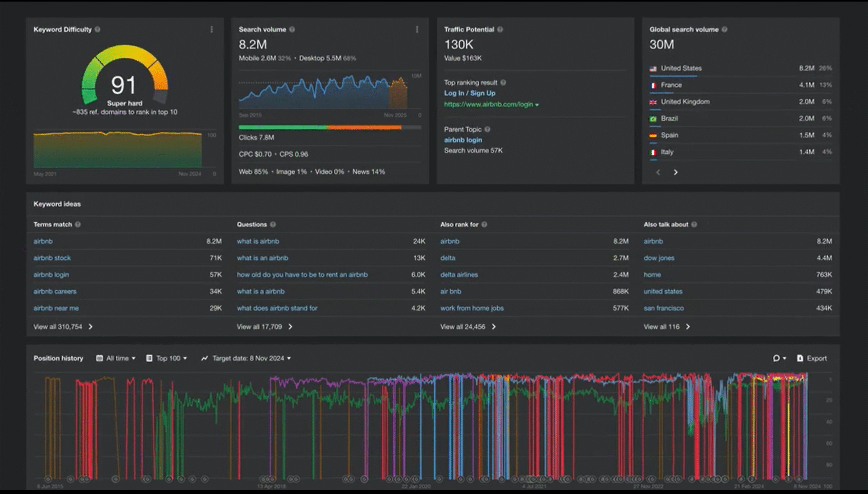Open Search volume card three-dot menu
868x494 pixels.
click(417, 30)
